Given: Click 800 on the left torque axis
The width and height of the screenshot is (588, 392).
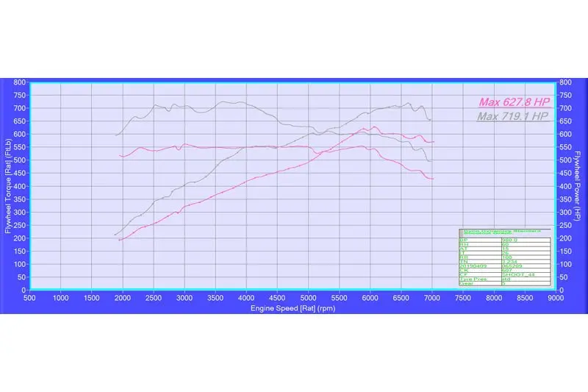Looking at the screenshot, I should 20,82.
